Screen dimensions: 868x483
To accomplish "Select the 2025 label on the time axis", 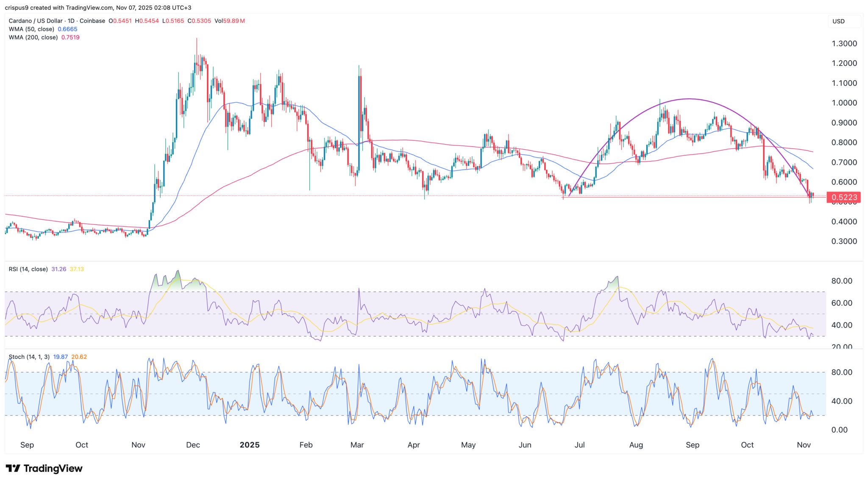I will pos(250,445).
